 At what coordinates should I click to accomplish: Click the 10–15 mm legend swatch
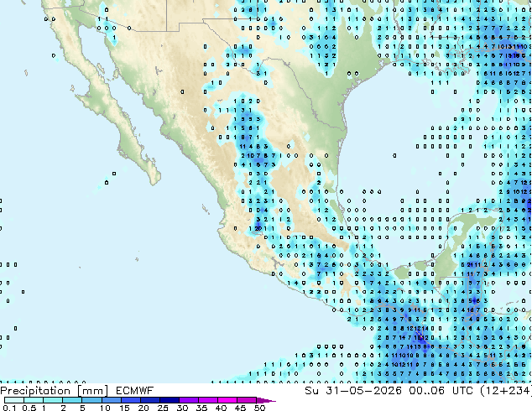pyautogui.click(x=112, y=400)
